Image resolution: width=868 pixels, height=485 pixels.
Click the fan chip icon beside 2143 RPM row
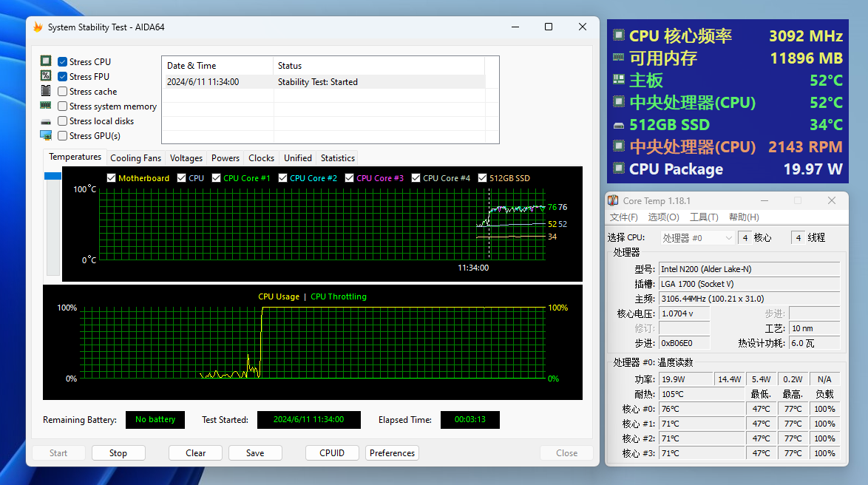pos(618,146)
